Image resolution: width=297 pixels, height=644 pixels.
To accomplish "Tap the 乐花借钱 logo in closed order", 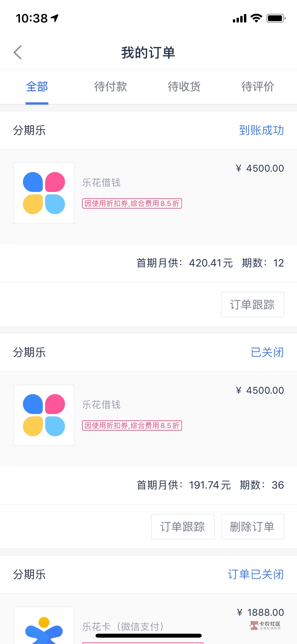I will [44, 415].
